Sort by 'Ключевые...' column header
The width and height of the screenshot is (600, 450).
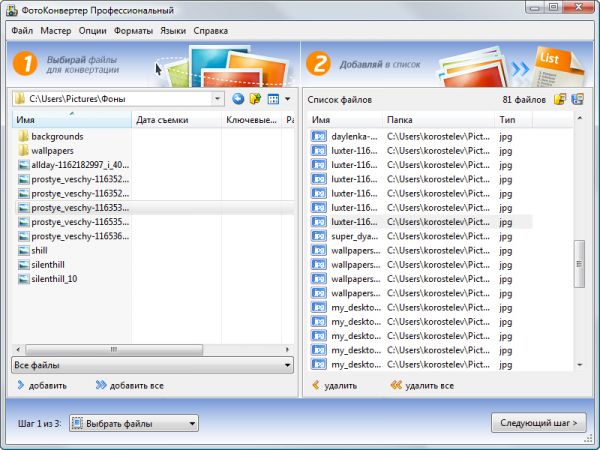click(251, 120)
